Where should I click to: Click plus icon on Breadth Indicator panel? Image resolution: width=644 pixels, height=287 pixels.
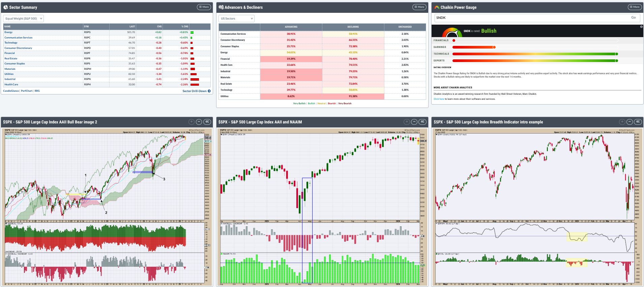click(622, 122)
